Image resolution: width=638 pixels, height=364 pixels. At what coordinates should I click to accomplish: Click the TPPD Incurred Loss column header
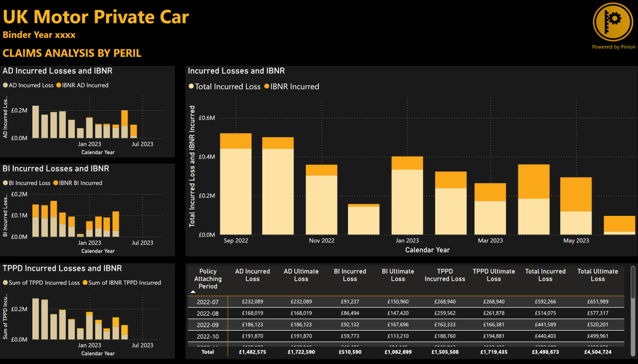[x=444, y=275]
